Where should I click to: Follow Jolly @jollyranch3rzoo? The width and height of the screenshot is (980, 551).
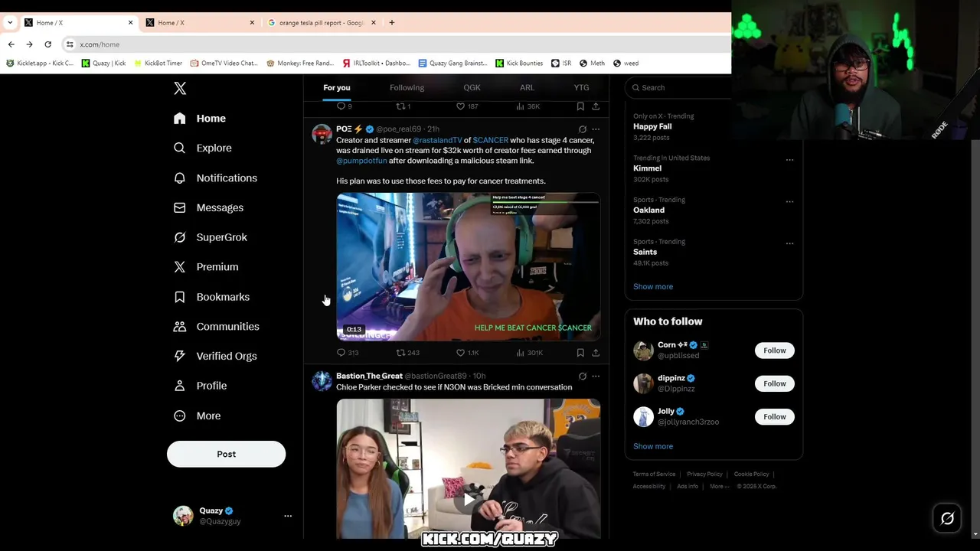tap(774, 417)
